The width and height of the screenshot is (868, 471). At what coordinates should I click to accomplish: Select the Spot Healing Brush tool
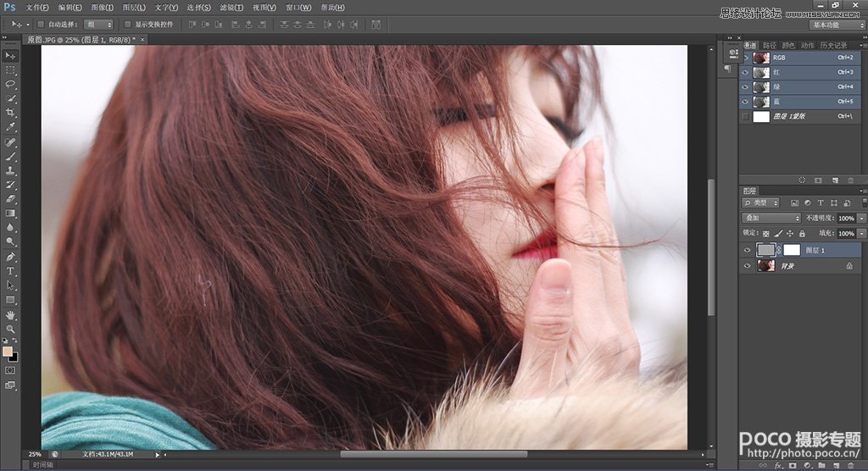pos(10,142)
